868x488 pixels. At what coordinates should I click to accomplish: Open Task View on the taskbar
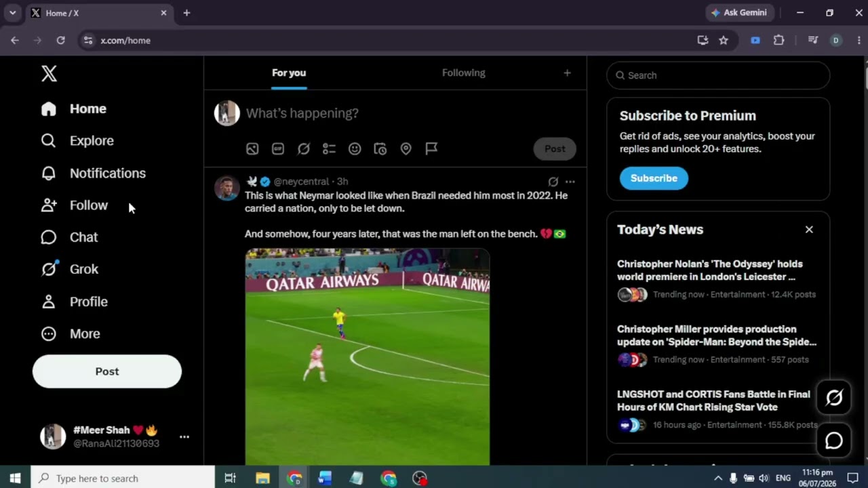230,479
